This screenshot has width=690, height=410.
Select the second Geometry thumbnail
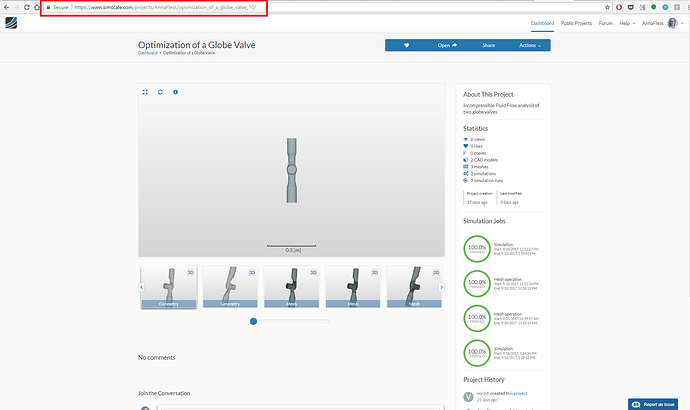coord(230,287)
